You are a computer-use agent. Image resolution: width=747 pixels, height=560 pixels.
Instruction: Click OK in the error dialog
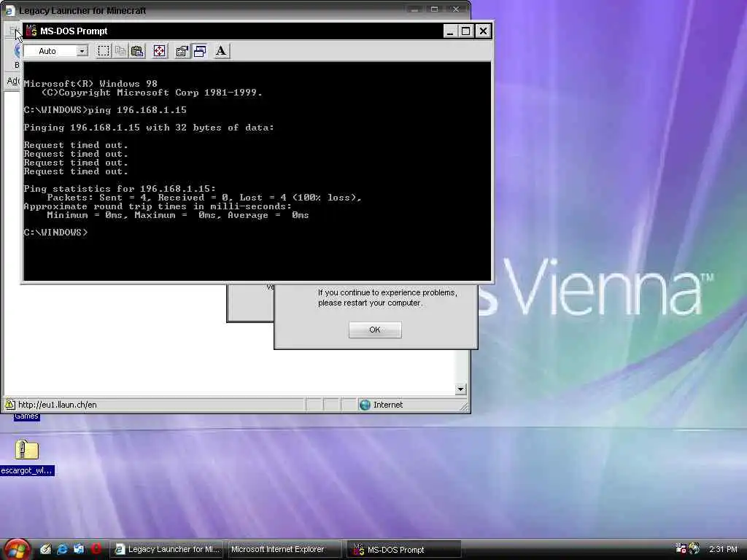click(x=375, y=330)
